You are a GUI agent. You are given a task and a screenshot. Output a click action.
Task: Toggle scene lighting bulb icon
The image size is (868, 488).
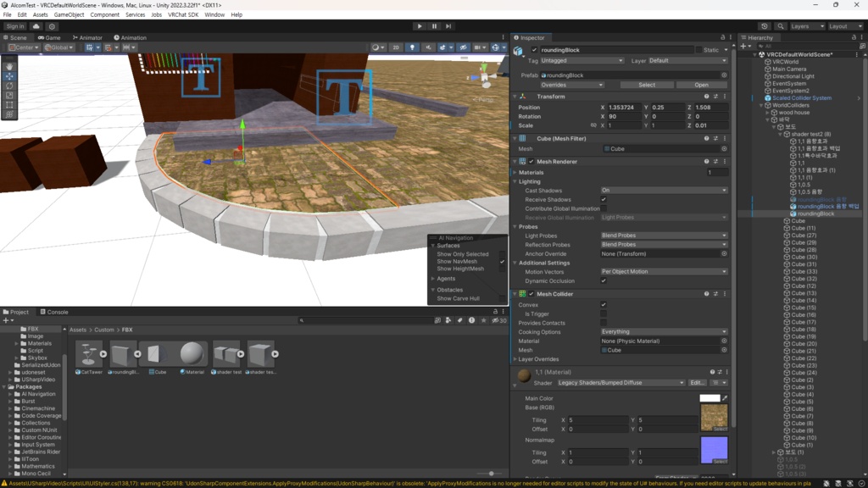click(412, 47)
